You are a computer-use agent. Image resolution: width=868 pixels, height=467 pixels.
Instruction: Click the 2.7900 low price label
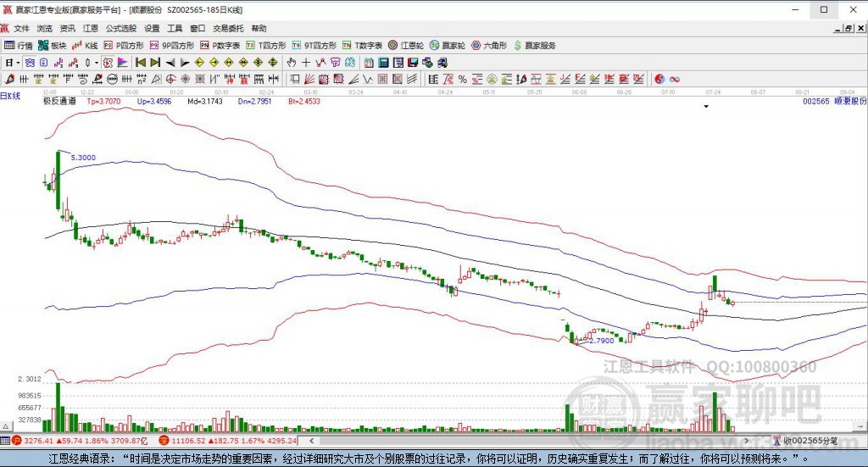coord(602,341)
